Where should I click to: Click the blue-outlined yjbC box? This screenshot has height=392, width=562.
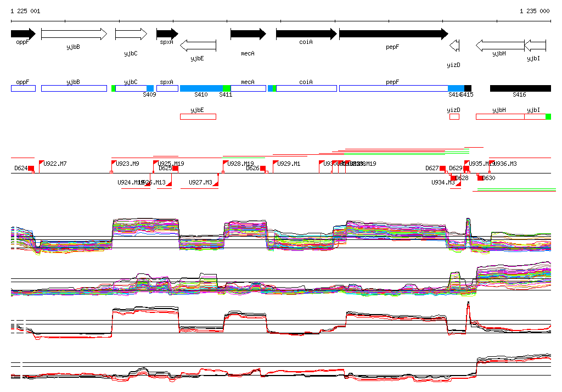pos(131,88)
